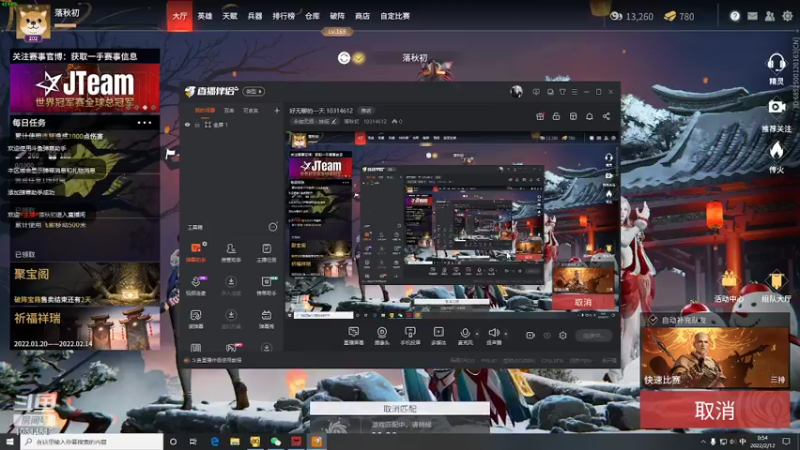The width and height of the screenshot is (800, 450).
Task: Click streamer avatar in streaming title bar
Action: click(x=516, y=92)
